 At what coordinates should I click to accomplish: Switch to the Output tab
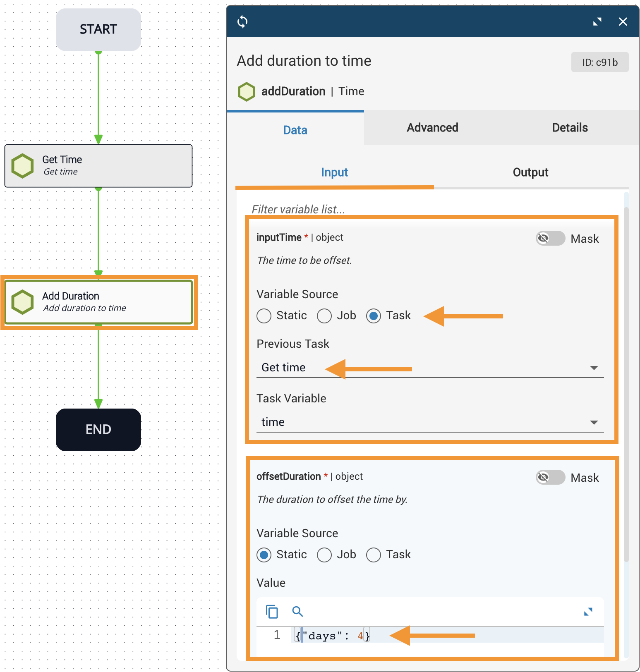click(530, 172)
